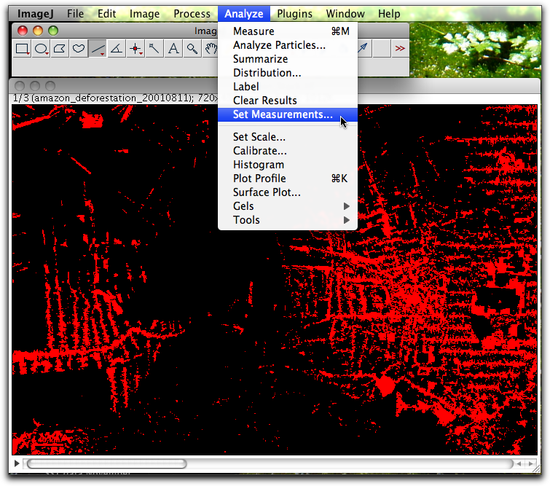Select the Freehand selection tool
The image size is (550, 486).
tap(79, 49)
